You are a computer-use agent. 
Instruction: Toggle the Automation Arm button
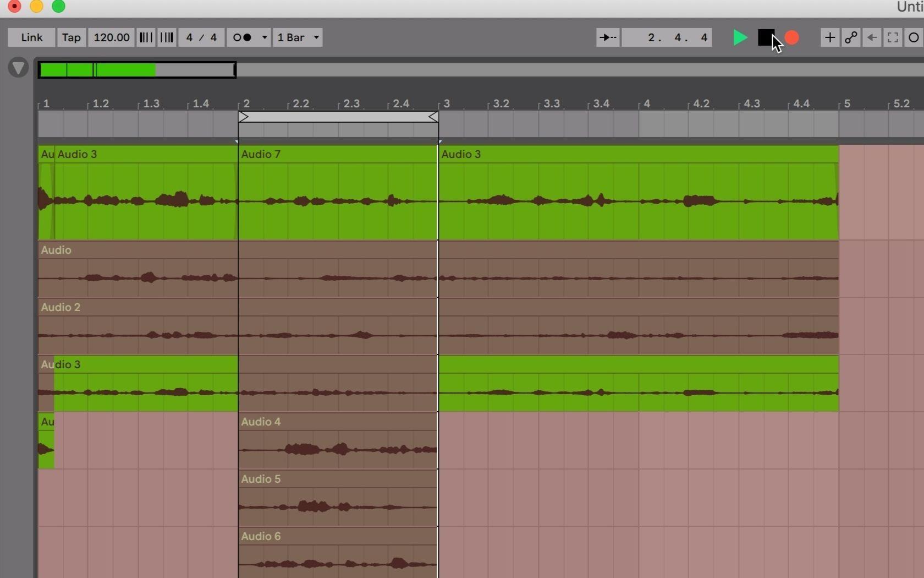(851, 37)
